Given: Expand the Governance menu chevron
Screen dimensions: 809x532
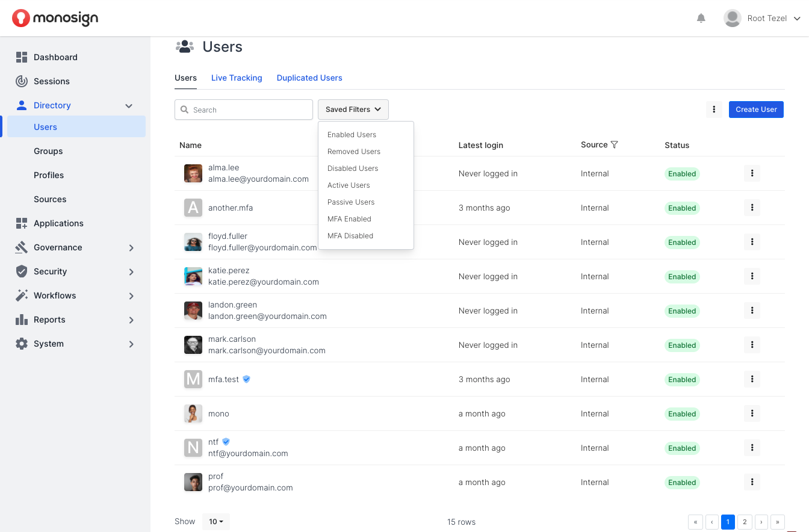Looking at the screenshot, I should (131, 248).
